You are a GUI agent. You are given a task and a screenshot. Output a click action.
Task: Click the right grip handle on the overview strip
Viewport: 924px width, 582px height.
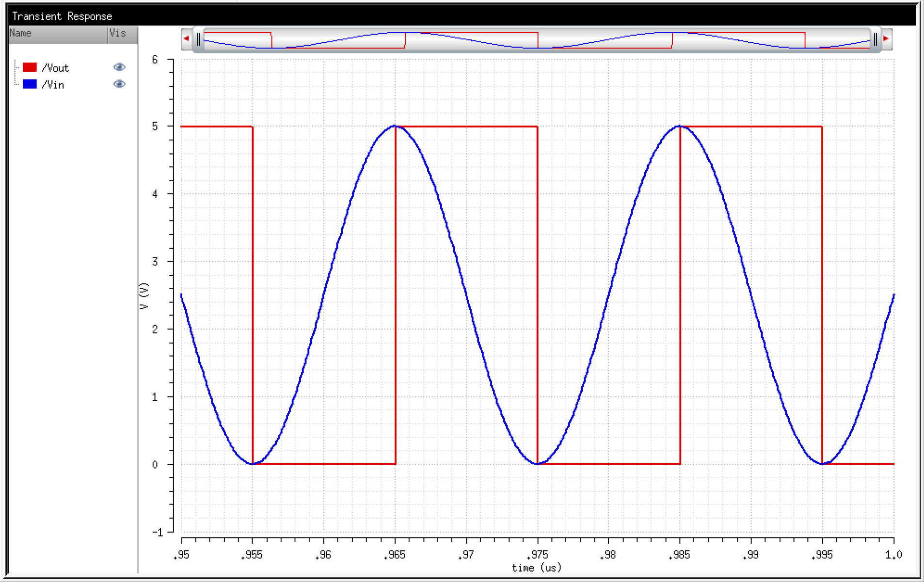[x=875, y=39]
